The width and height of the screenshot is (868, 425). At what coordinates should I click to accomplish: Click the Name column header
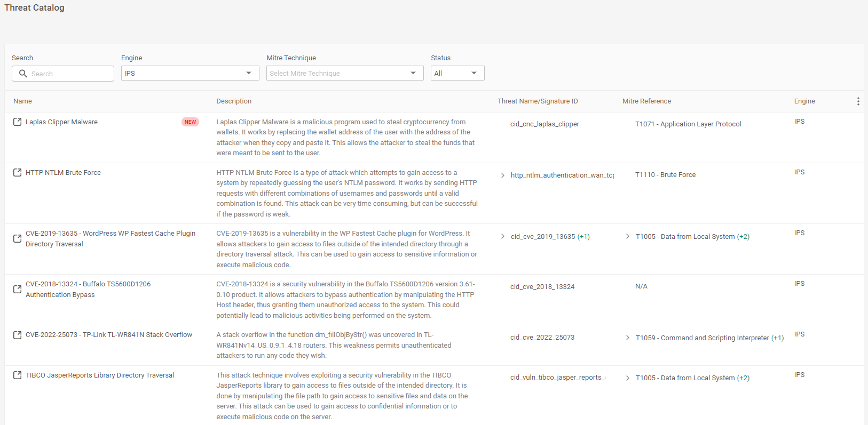pyautogui.click(x=22, y=101)
